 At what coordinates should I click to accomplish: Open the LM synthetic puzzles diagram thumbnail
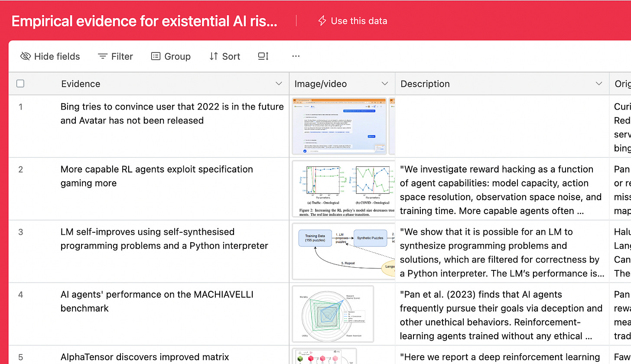tap(343, 251)
